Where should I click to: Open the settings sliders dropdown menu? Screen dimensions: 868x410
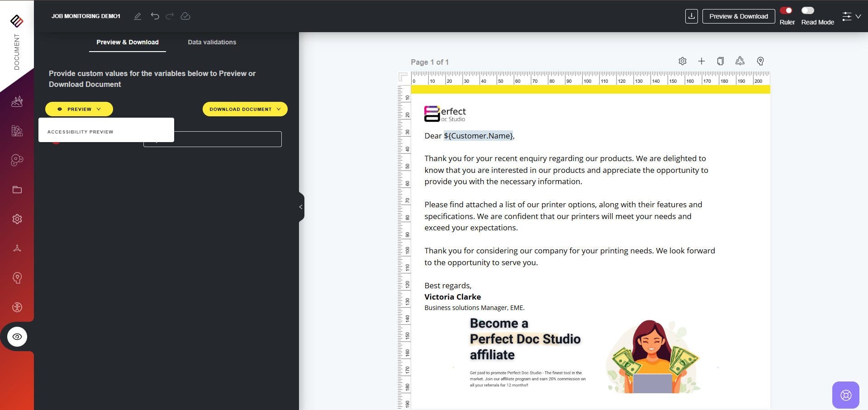851,17
